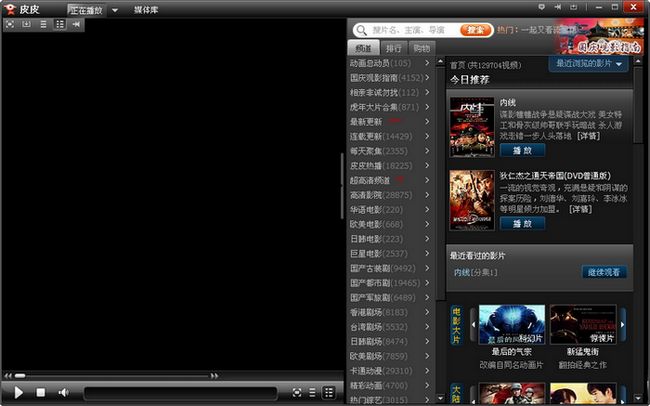The image size is (650, 406).
Task: Click the rewind double-arrow icon by seek bar
Action: click(7, 376)
